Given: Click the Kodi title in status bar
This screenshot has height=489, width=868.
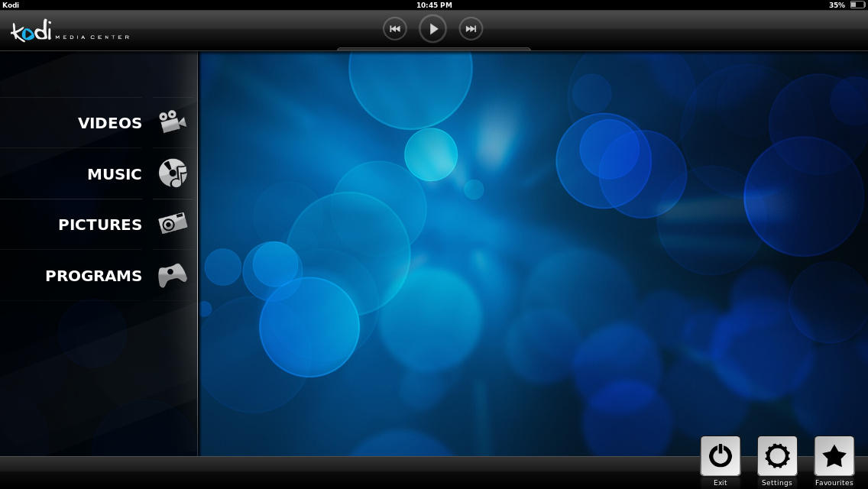Looking at the screenshot, I should pos(11,5).
